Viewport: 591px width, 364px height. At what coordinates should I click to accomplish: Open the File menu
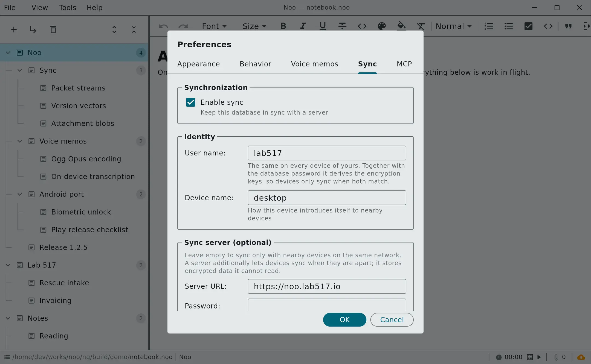pyautogui.click(x=10, y=8)
